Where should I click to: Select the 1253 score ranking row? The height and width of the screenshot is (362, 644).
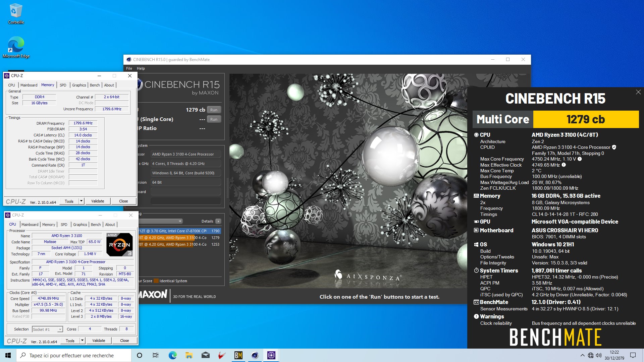click(179, 244)
